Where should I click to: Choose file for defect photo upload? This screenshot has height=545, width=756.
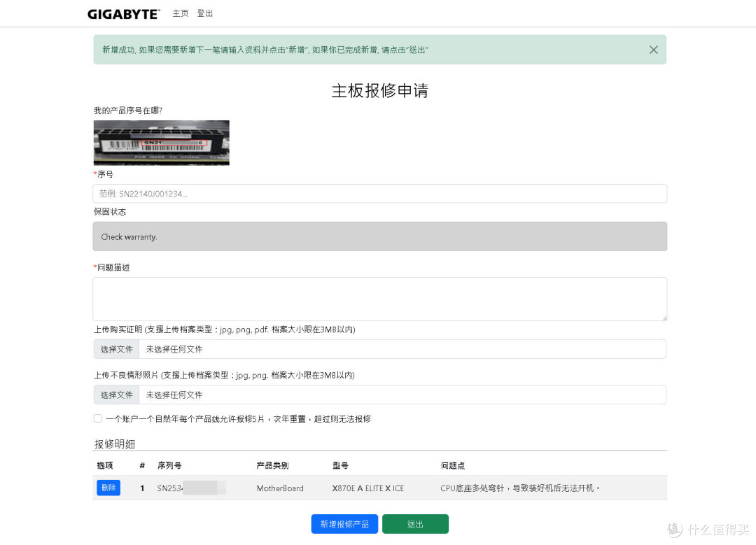click(116, 395)
